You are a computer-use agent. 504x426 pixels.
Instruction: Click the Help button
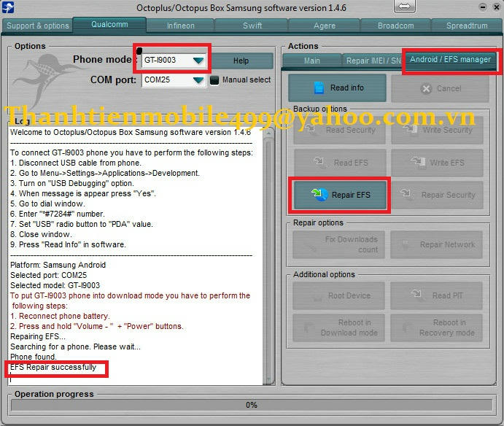(241, 61)
